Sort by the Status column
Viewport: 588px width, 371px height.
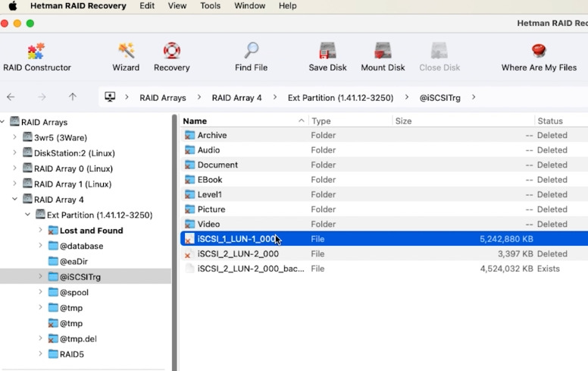[561, 121]
